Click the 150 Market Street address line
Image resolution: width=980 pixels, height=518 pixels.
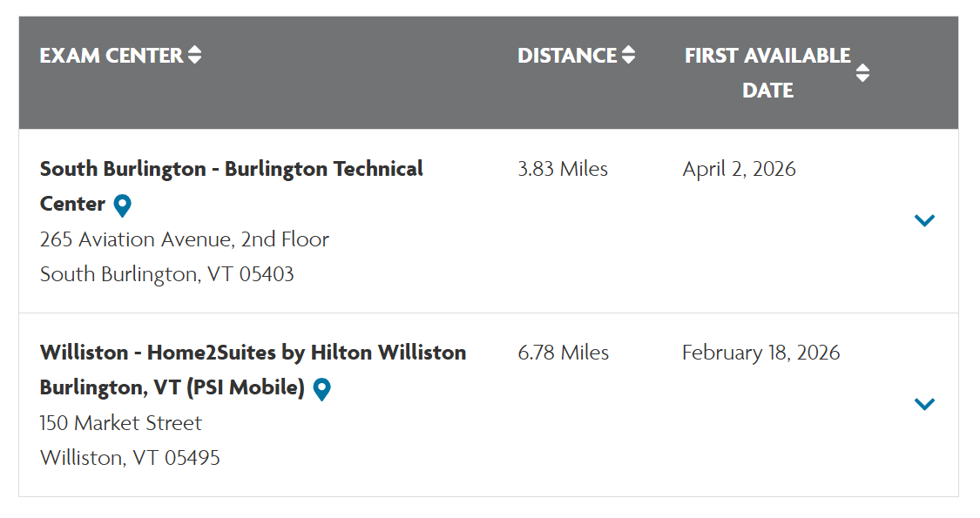tap(121, 423)
